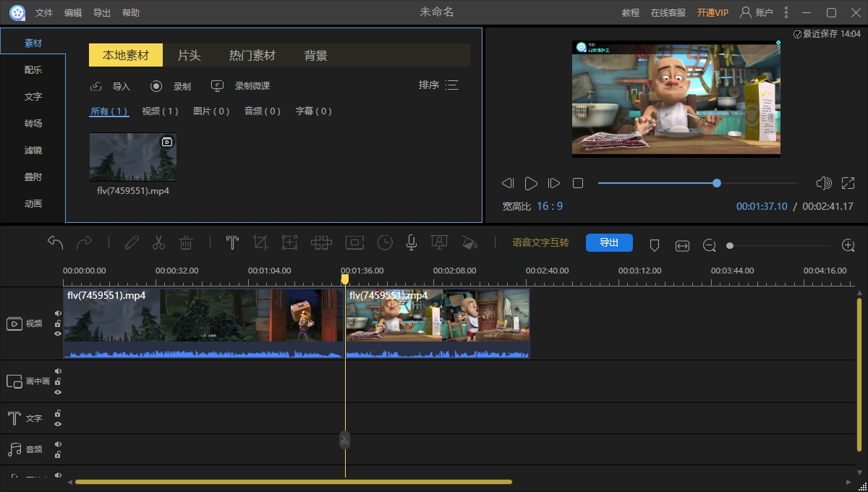Hide the 视频 track with eye icon

(x=58, y=334)
